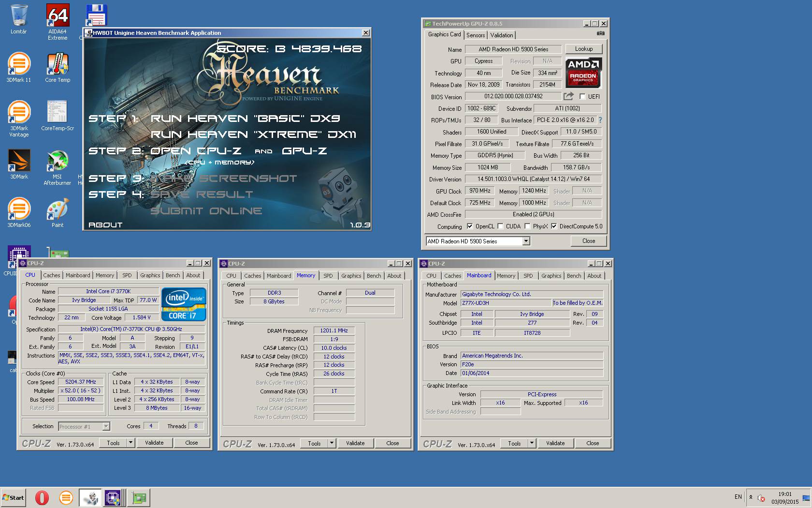Click Close in the Mainboard CPU-Z window

593,443
